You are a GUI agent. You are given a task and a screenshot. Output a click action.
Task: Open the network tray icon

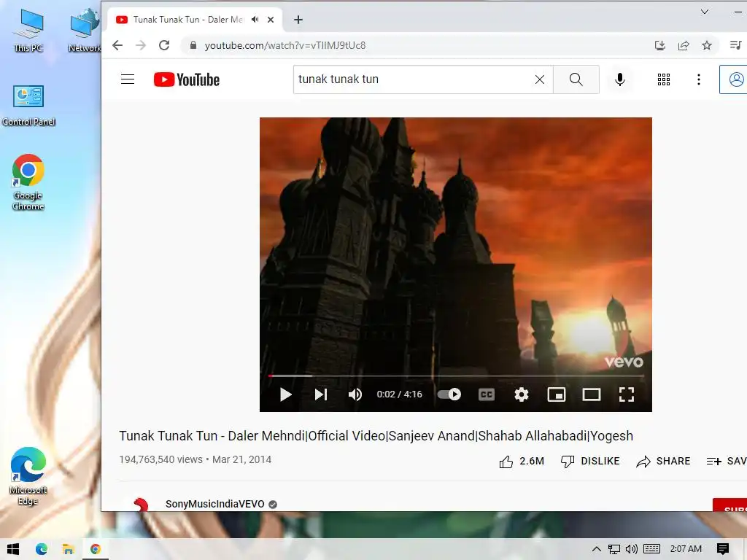tap(614, 549)
